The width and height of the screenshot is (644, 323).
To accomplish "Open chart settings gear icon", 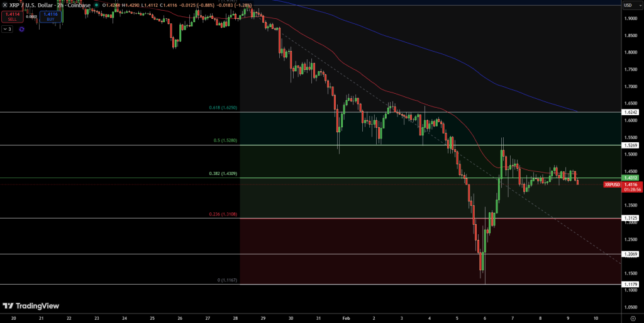I will coord(633,319).
